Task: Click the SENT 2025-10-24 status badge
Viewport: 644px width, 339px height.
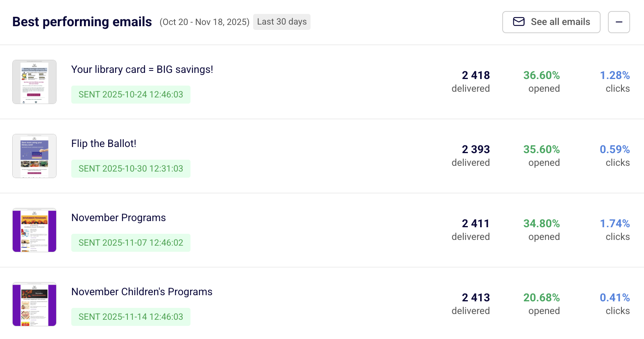Action: coord(131,95)
